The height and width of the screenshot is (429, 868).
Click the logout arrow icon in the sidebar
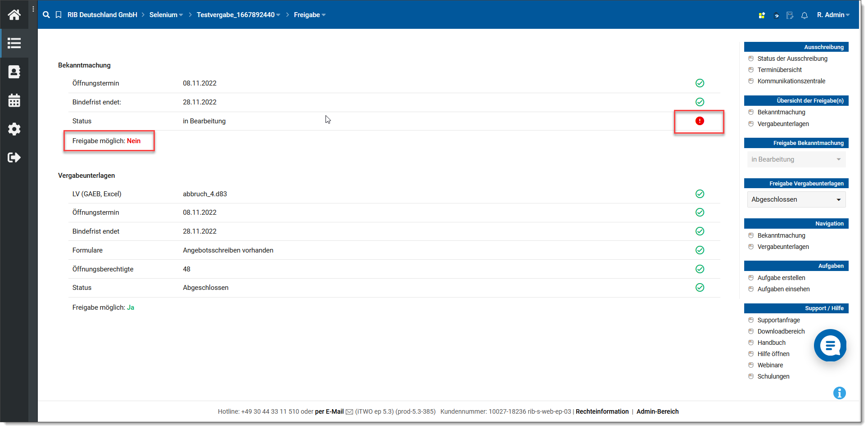tap(14, 158)
